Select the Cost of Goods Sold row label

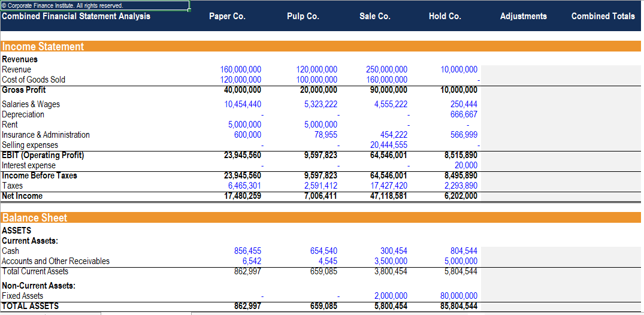34,80
